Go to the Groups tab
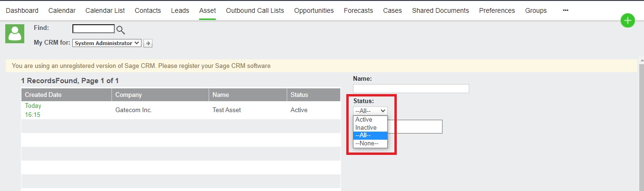Screen dimensions: 644x191 click(x=536, y=10)
